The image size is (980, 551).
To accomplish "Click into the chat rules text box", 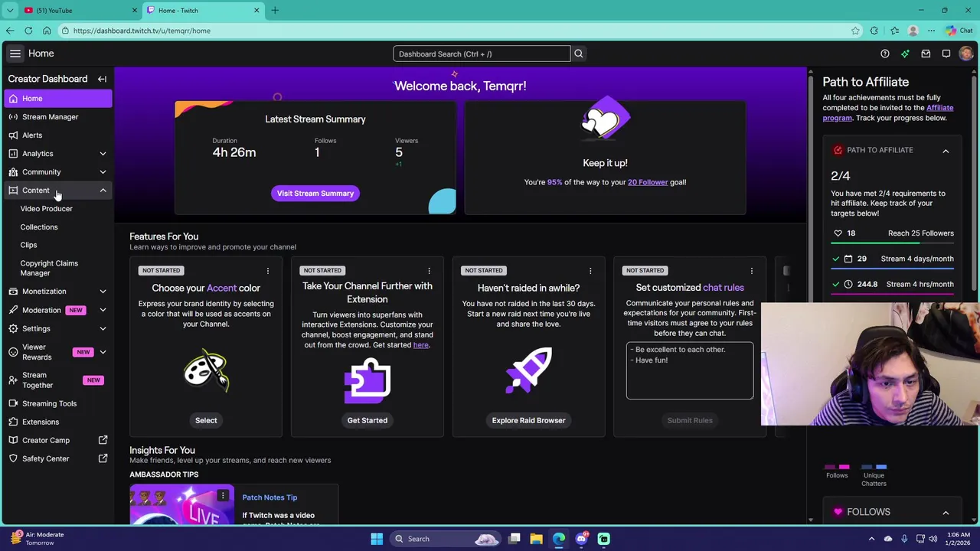I will point(690,370).
